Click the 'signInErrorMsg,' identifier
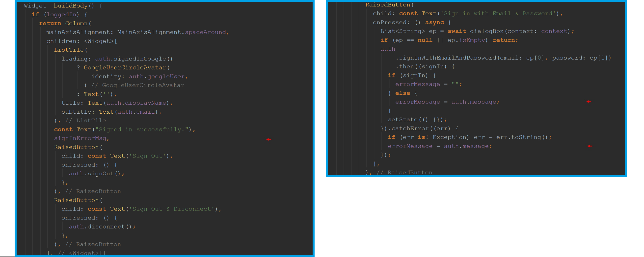 coord(82,138)
